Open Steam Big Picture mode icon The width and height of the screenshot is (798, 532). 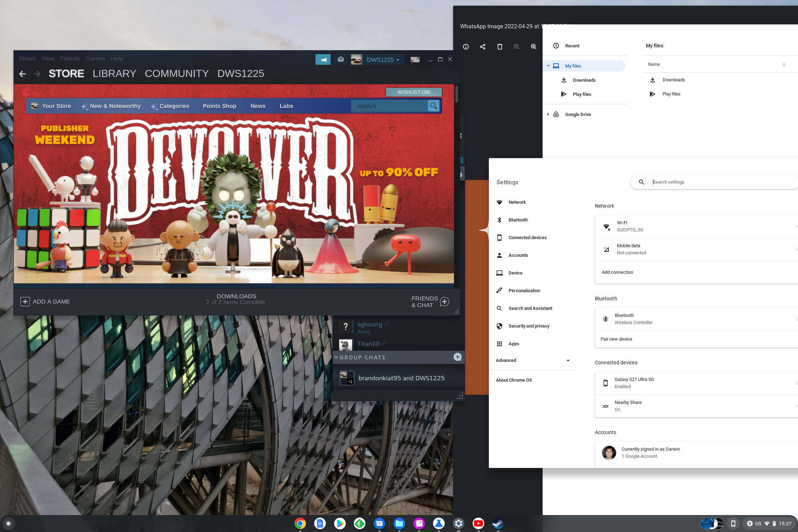(x=415, y=59)
